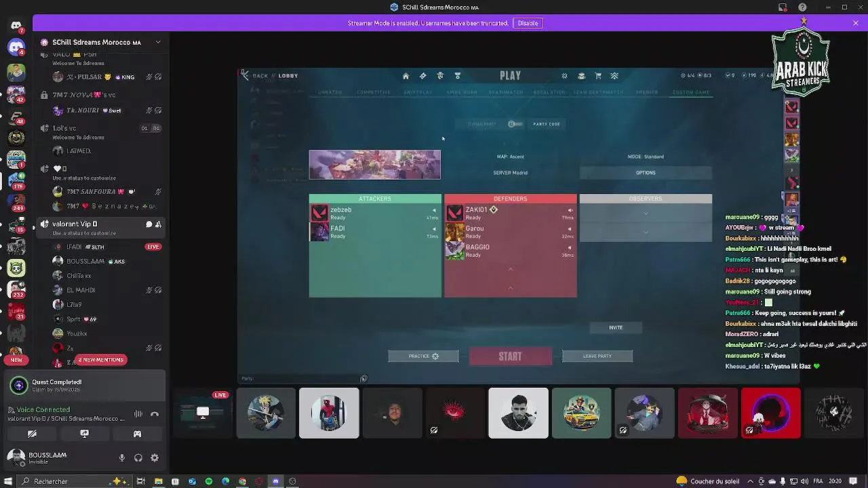Start an activity with the game controller icon
Viewport: 868px width, 488px height.
coord(137,434)
